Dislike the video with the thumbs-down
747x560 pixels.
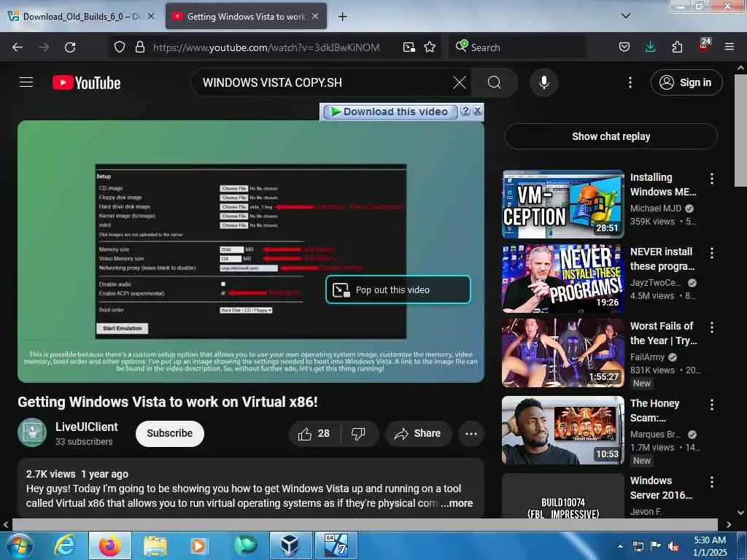point(358,434)
